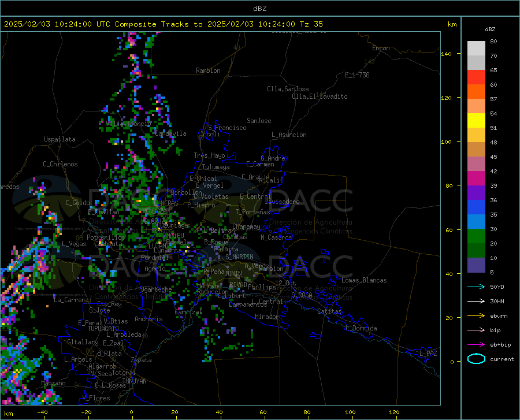This screenshot has width=520, height=420.
Task: Click the Mirador label
Action: click(x=266, y=317)
